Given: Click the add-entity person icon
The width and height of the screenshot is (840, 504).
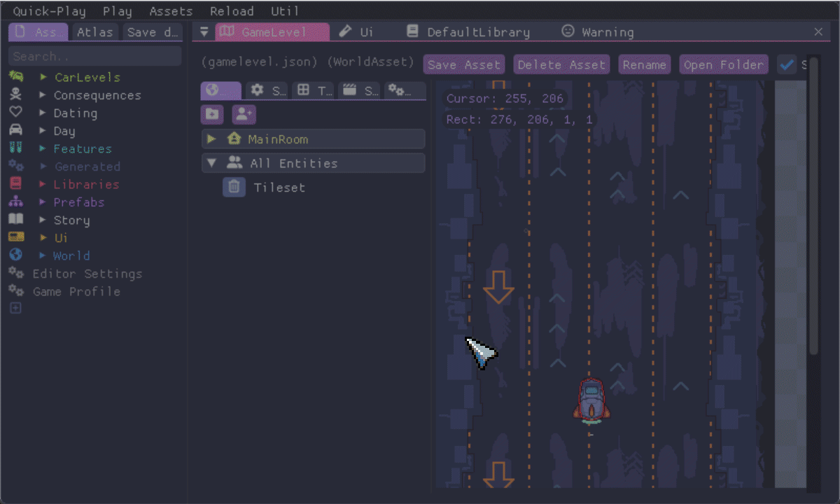Looking at the screenshot, I should click(x=244, y=115).
